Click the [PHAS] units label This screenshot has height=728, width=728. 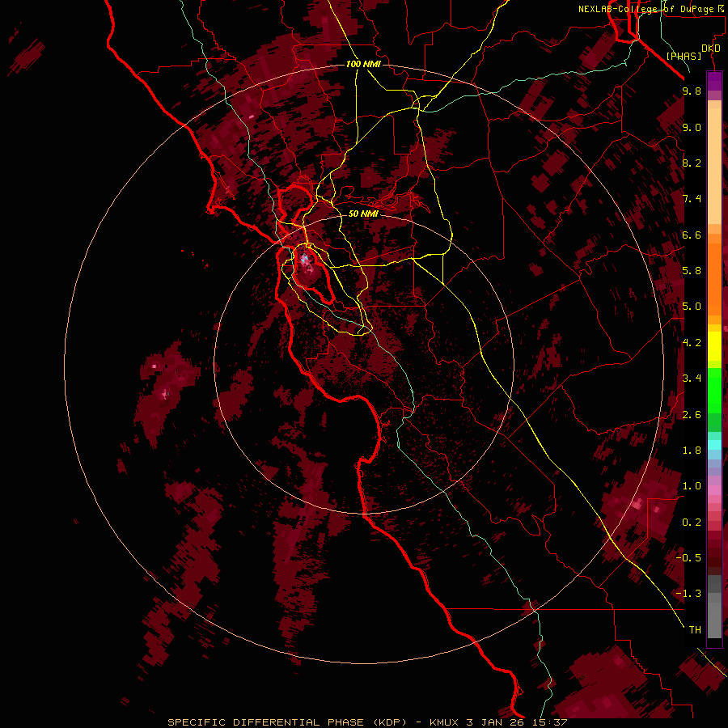[684, 56]
